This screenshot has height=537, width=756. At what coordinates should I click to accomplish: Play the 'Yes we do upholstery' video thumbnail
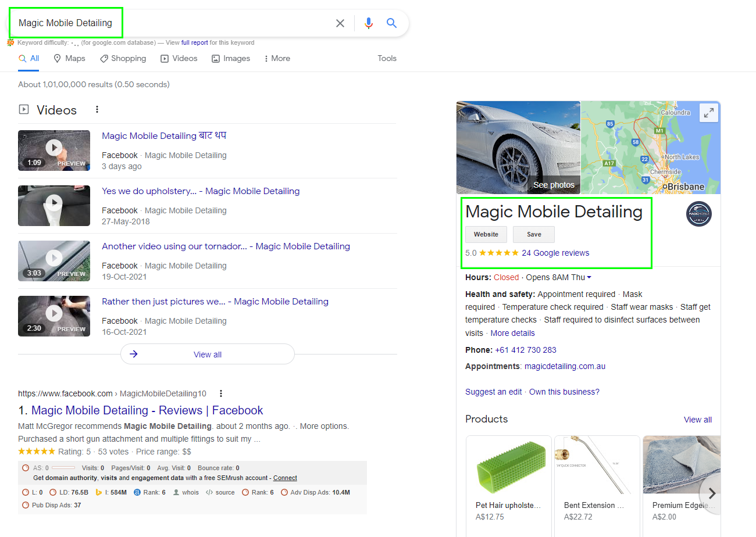[54, 205]
